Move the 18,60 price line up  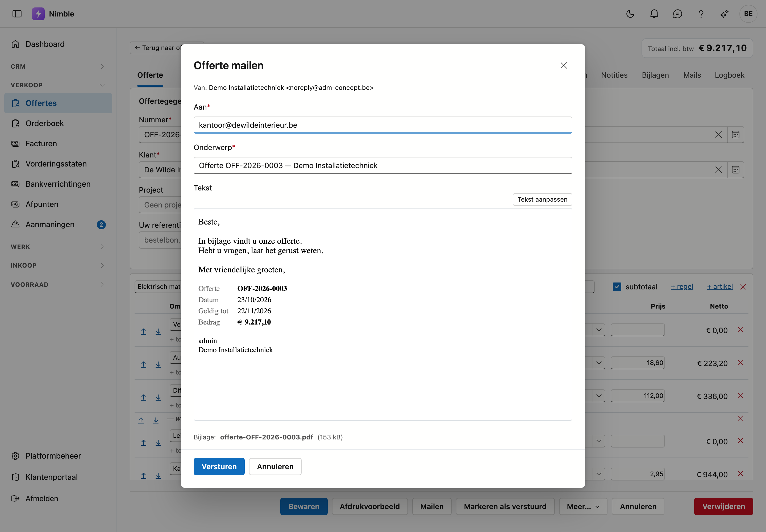[143, 364]
